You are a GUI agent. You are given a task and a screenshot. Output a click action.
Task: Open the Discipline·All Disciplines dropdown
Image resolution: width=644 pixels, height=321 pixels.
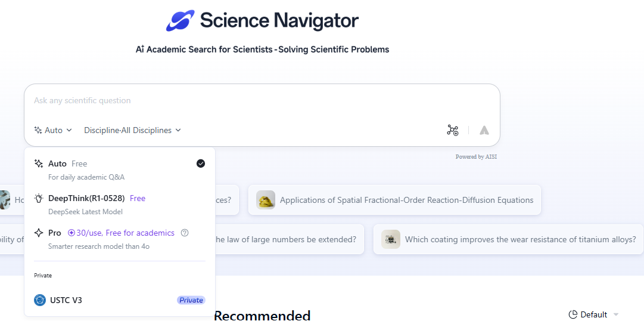132,130
